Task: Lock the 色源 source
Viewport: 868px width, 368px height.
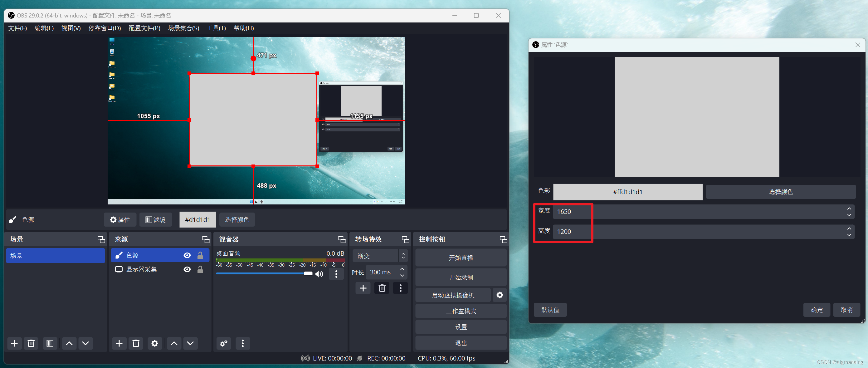Action: [200, 255]
